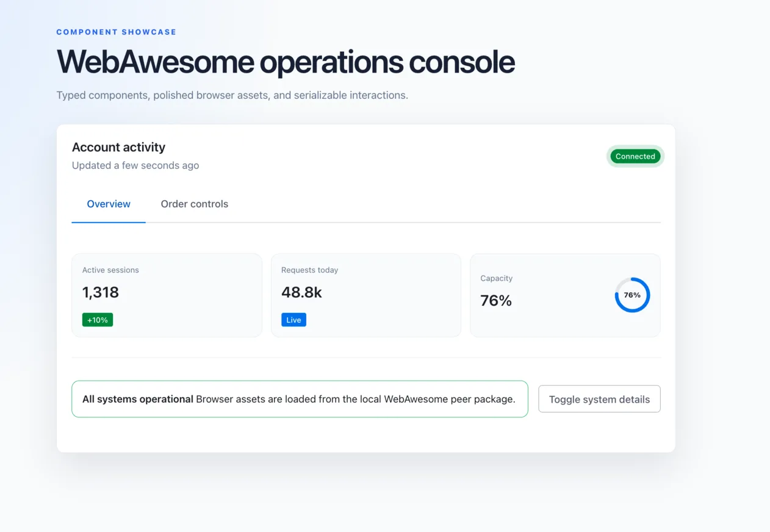Click the Live badge

pyautogui.click(x=293, y=320)
